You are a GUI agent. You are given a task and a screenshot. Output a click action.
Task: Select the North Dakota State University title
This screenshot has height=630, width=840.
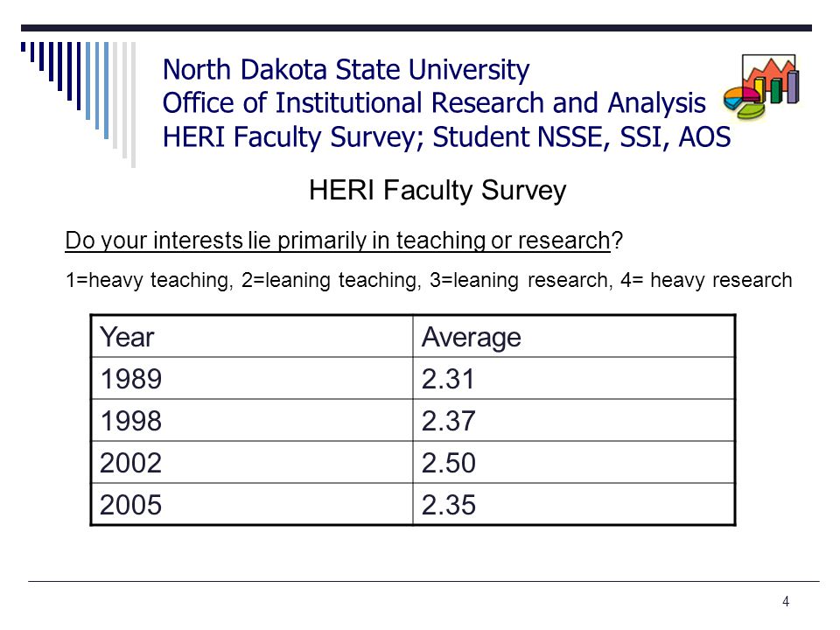tap(346, 70)
